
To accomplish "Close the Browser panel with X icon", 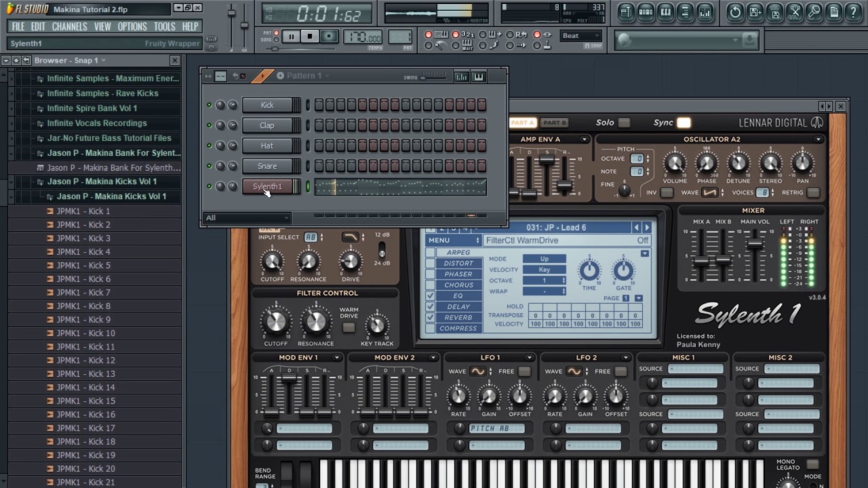I will tap(174, 60).
